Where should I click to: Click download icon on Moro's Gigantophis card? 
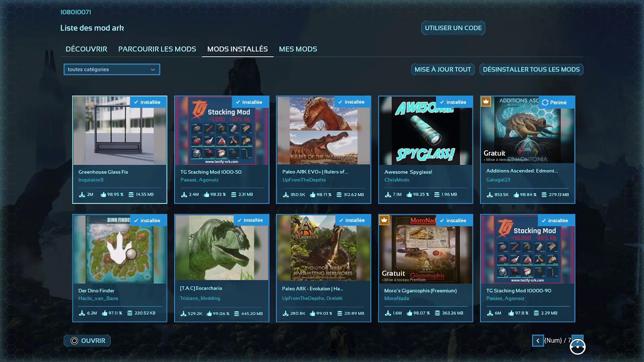point(388,313)
